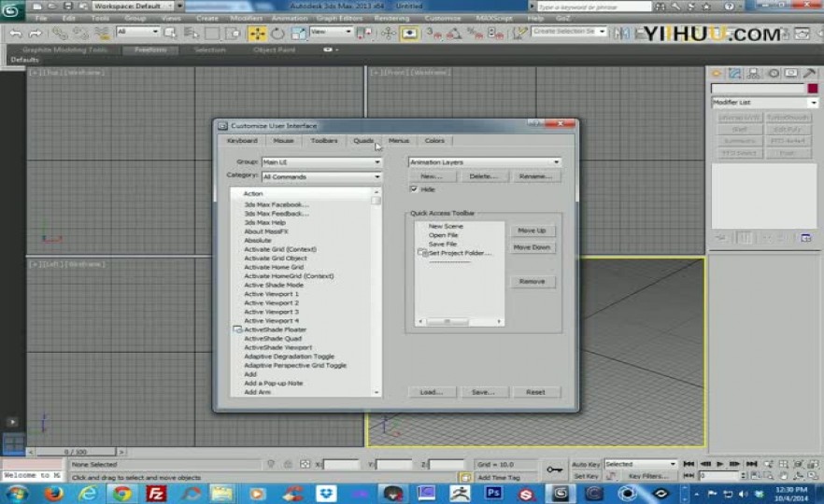Switch to the Menus tab
The width and height of the screenshot is (824, 504).
pyautogui.click(x=398, y=141)
